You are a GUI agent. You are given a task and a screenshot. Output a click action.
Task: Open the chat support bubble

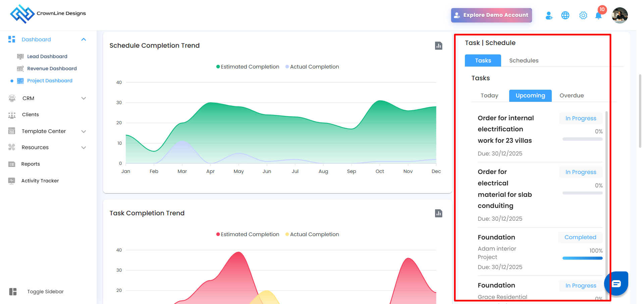[x=616, y=284]
